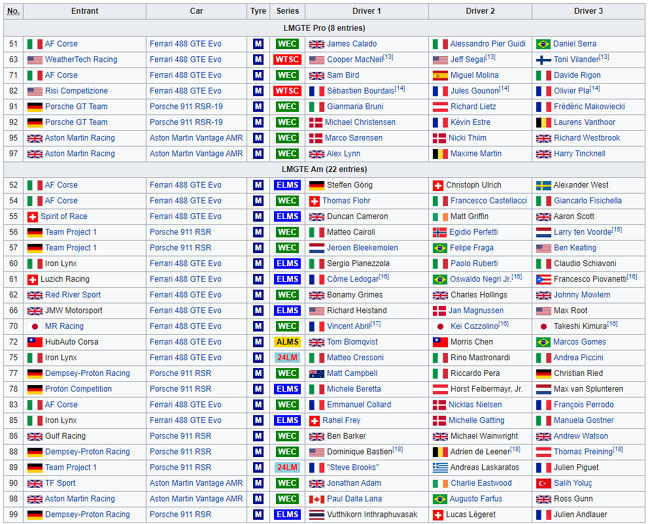Open the WeatherTech Racing entrant link
Viewport: 650px width, 524px height.
[x=81, y=60]
